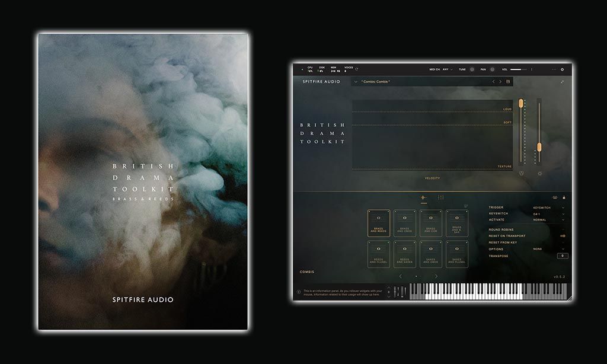The width and height of the screenshot is (607, 364).
Task: Toggle the lock icon in techniques panel
Action: click(x=564, y=197)
